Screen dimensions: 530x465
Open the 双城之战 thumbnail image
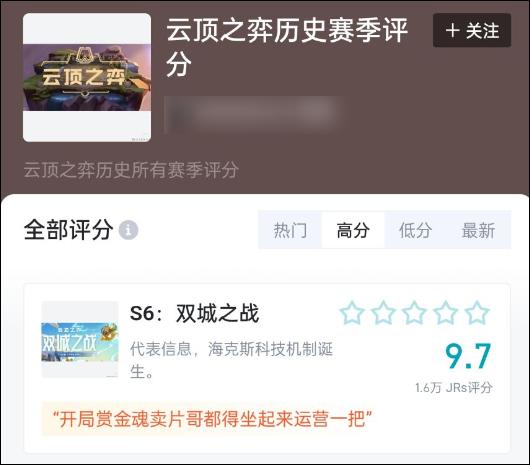click(x=80, y=339)
